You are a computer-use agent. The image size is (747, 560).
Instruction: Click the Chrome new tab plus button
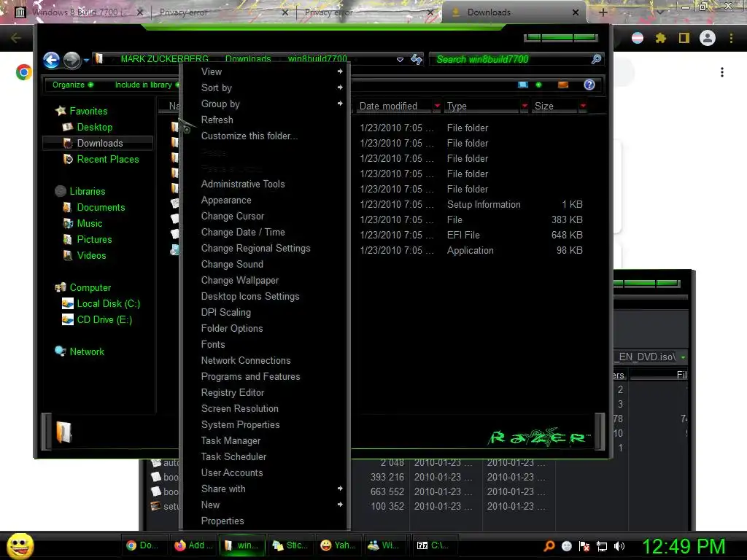[603, 12]
